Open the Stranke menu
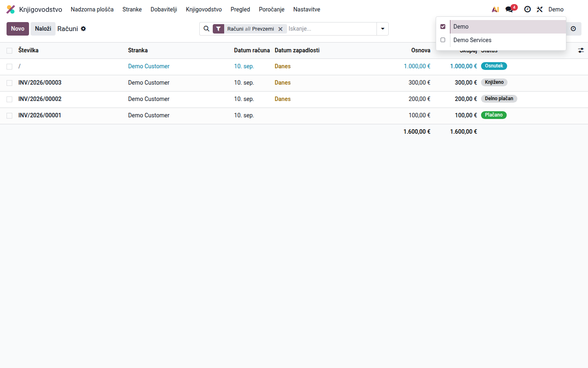This screenshot has width=588, height=368. 132,9
